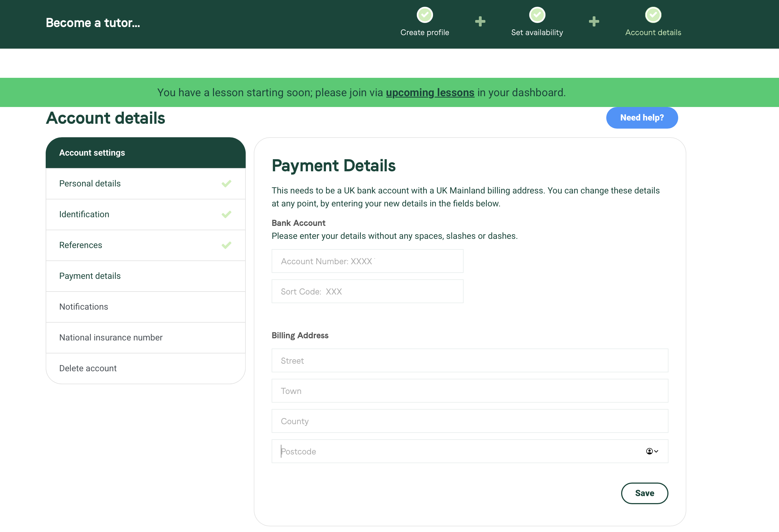This screenshot has width=779, height=532.
Task: Click into the Sort Code field
Action: tap(367, 292)
